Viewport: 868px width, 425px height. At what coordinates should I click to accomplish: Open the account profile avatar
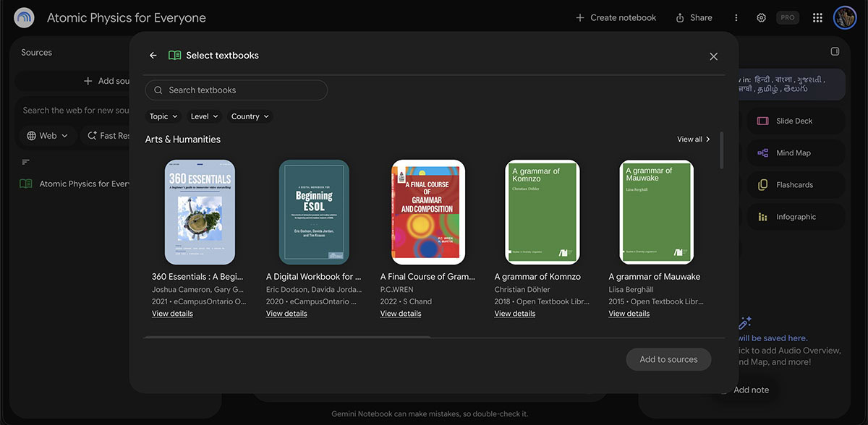coord(845,18)
